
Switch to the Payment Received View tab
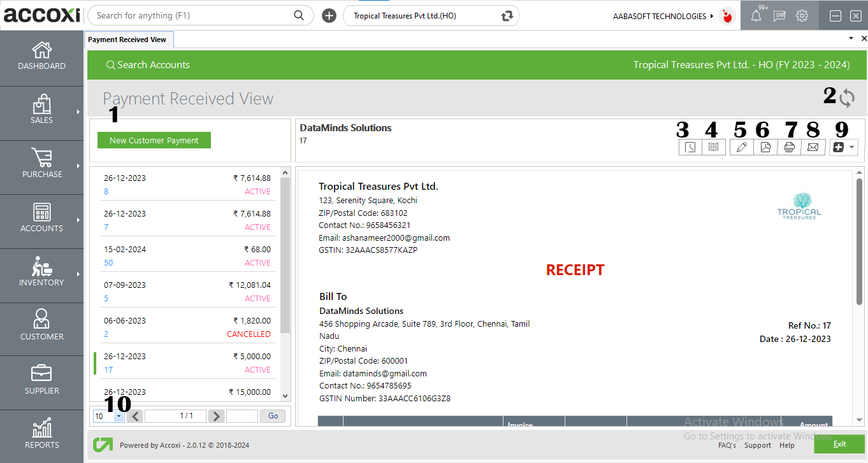(x=128, y=39)
